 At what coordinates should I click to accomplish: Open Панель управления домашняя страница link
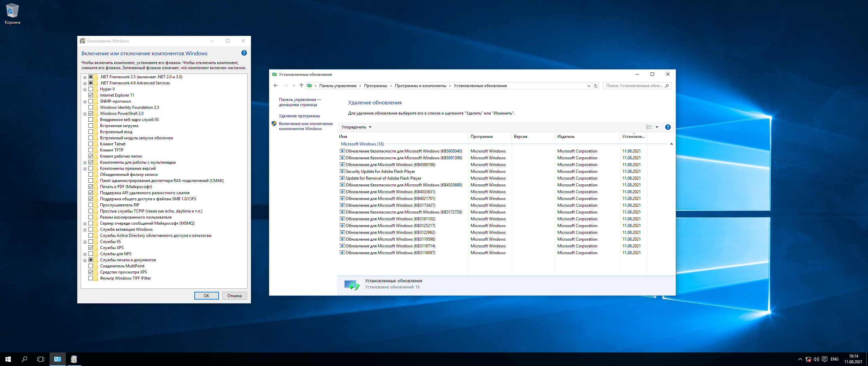point(300,102)
